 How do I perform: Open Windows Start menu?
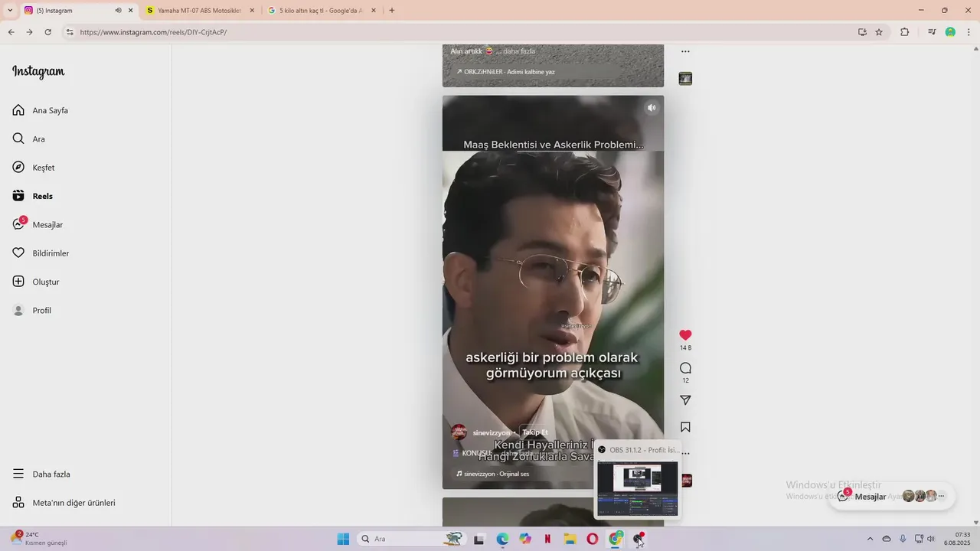click(x=343, y=539)
